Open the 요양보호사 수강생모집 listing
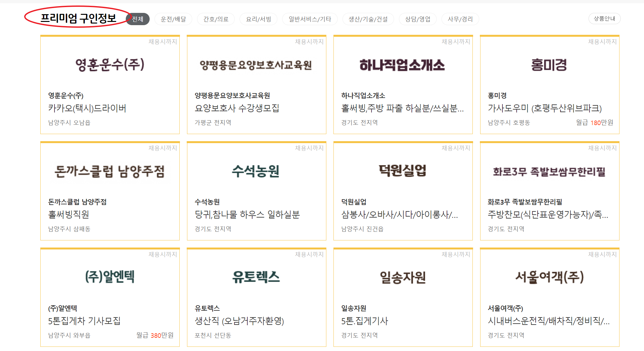 point(237,108)
